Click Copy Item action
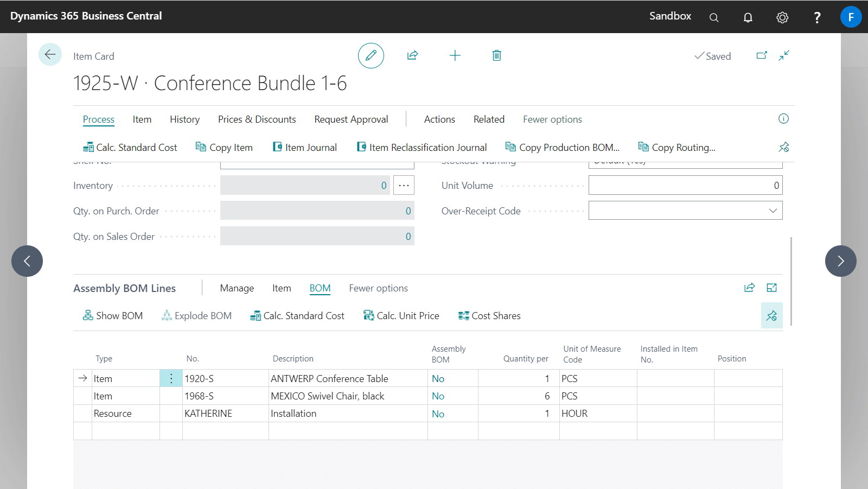Viewport: 868px width, 489px height. pyautogui.click(x=224, y=148)
